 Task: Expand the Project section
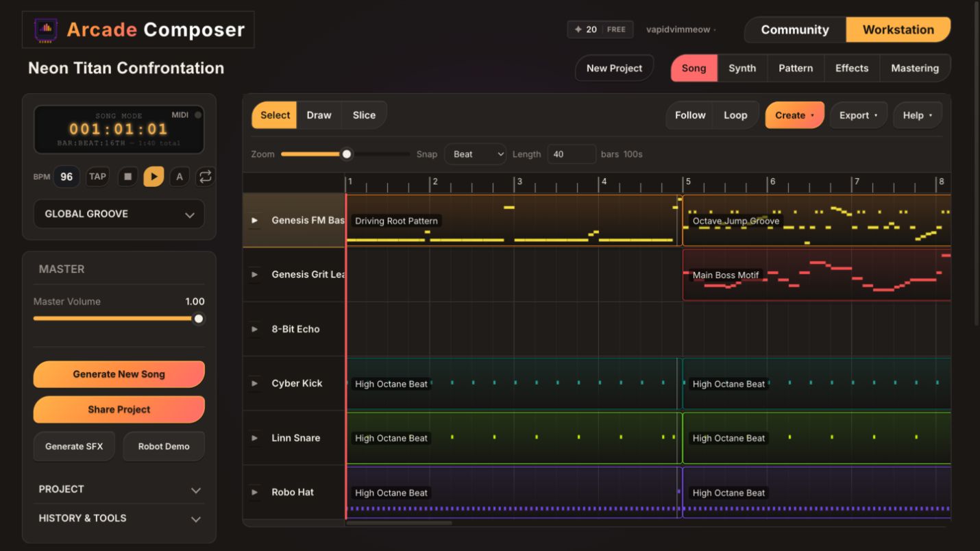[x=119, y=489]
